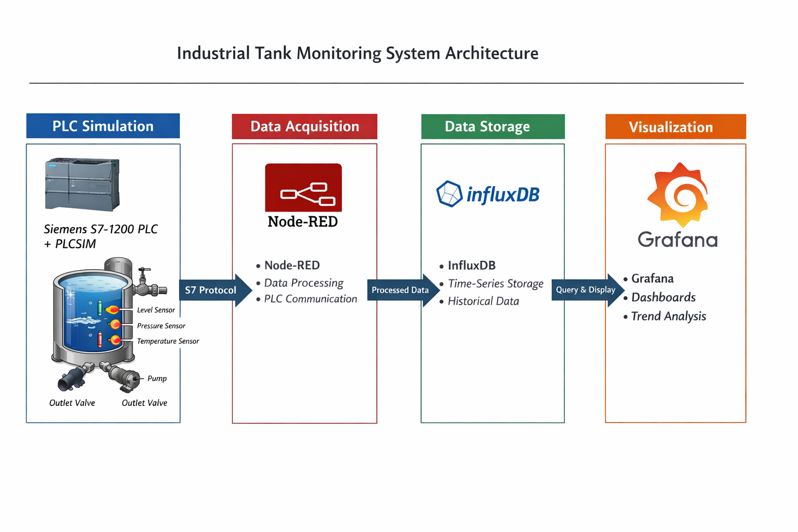Click the 'Pressure Sensor' label
798x532 pixels.
click(161, 326)
